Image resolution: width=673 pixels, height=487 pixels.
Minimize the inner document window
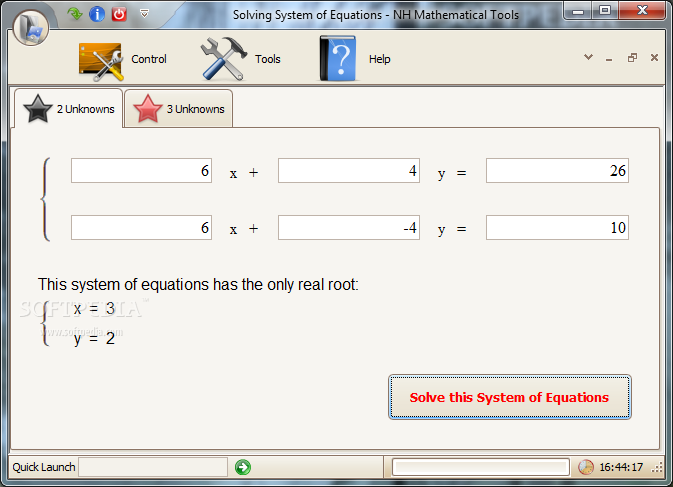tap(609, 58)
